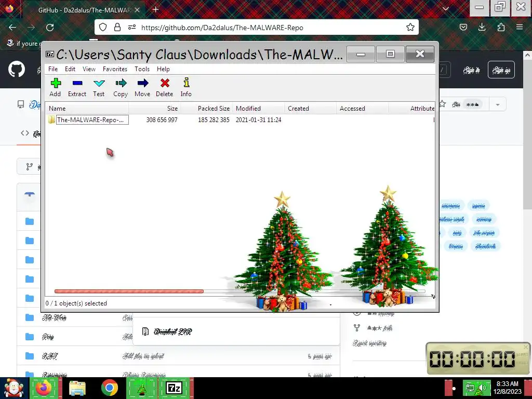
Task: Click the 7-Zip horizontal scrollbar thumb
Action: (129, 291)
